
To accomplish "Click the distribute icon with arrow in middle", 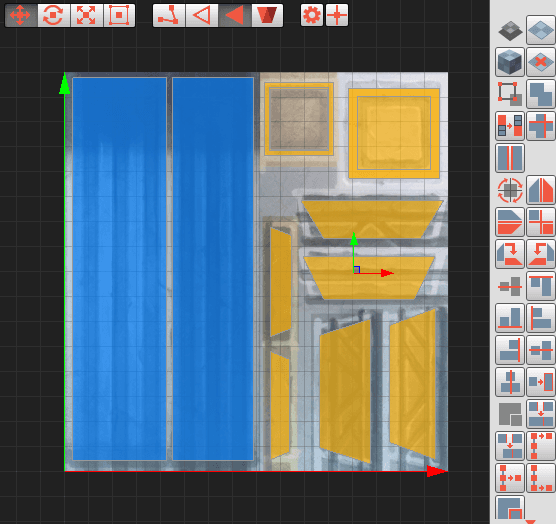I will [x=510, y=478].
